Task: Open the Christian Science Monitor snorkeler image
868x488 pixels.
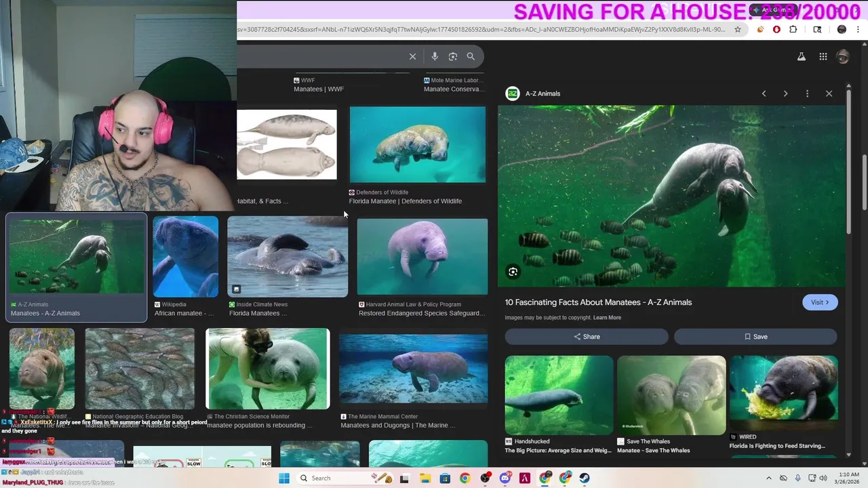Action: (x=268, y=369)
